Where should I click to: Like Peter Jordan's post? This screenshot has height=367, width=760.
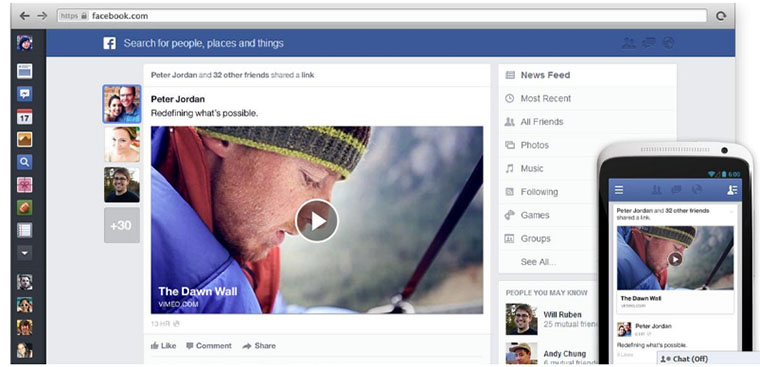coord(163,346)
